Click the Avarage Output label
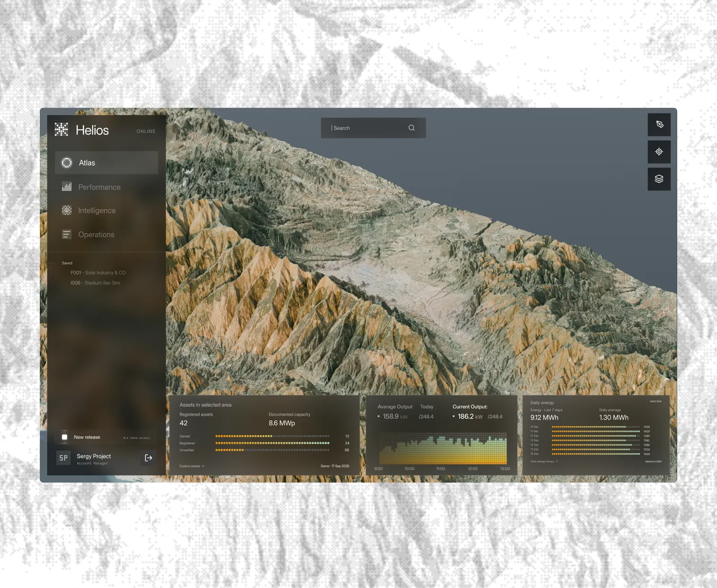This screenshot has height=588, width=717. tap(395, 407)
